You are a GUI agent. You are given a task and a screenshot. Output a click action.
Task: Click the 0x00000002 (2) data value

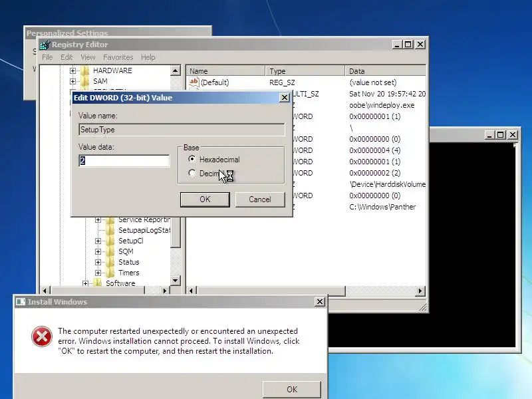click(375, 173)
